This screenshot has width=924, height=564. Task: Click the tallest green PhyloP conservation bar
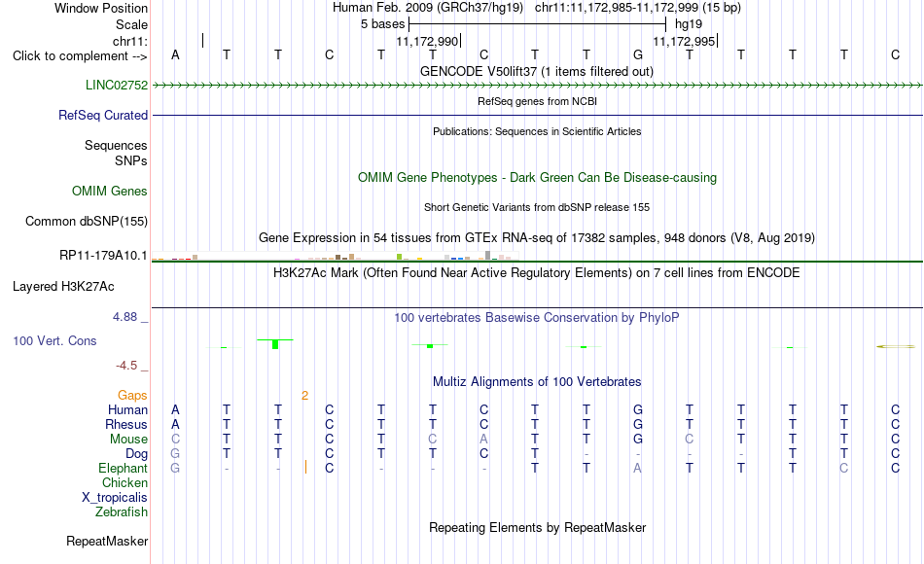click(x=275, y=343)
